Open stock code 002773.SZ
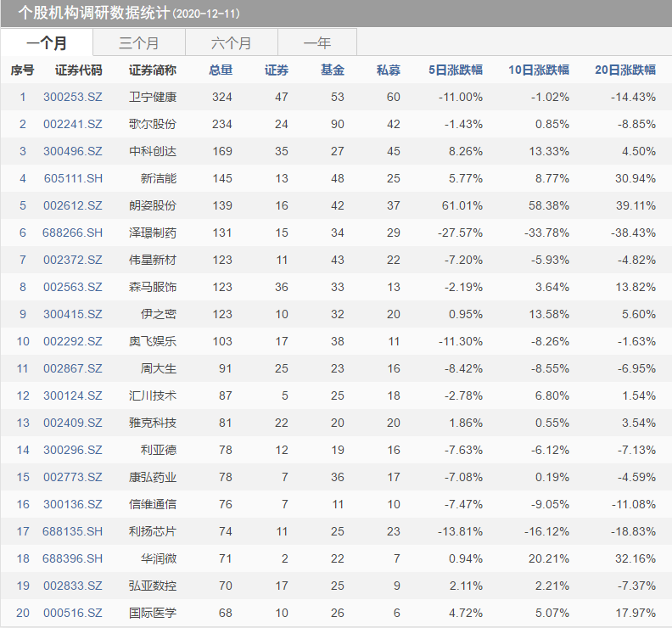Screen dimensions: 672x628 coord(73,477)
